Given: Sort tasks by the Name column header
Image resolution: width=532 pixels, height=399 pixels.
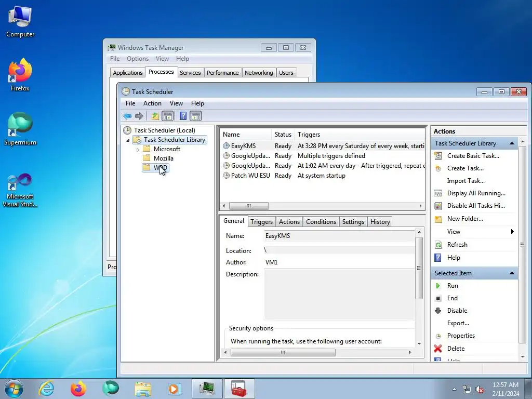Looking at the screenshot, I should 246,135.
